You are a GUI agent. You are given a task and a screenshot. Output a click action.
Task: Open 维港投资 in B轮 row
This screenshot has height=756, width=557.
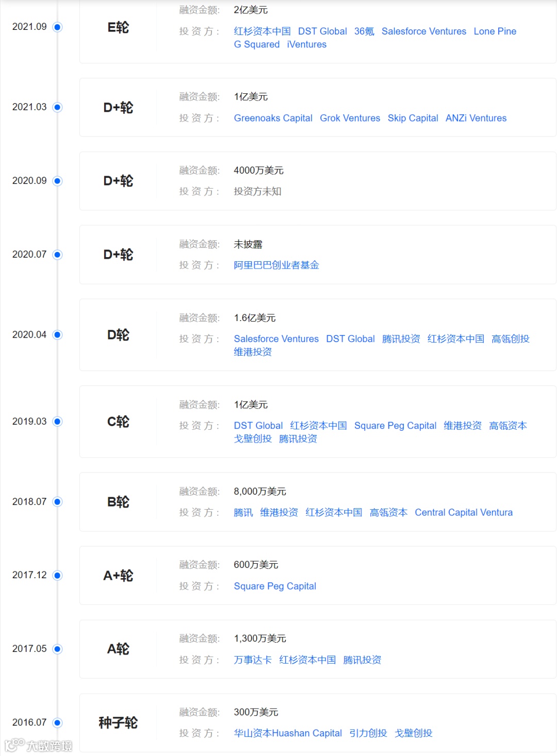click(279, 513)
